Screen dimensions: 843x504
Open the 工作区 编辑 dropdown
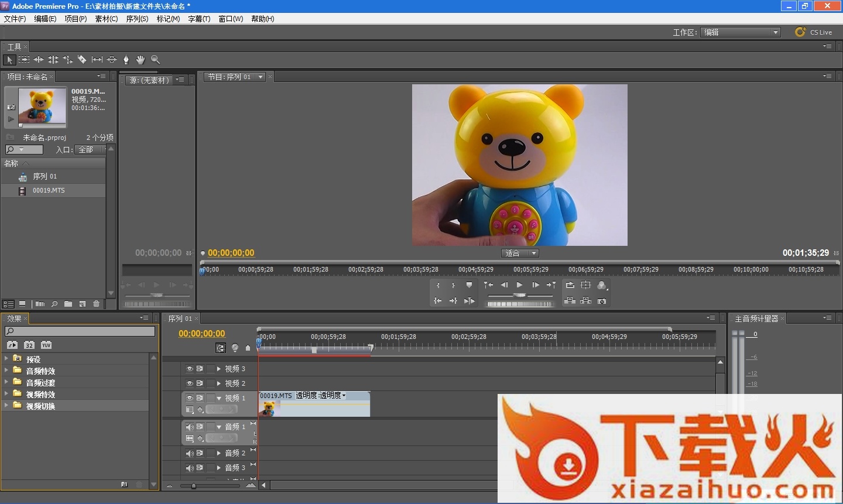[x=741, y=32]
